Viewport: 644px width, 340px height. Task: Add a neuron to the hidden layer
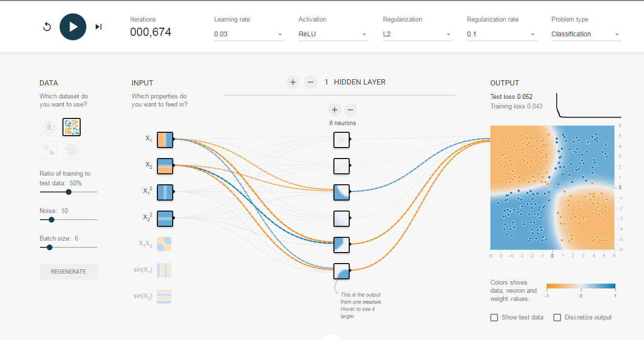click(x=334, y=110)
